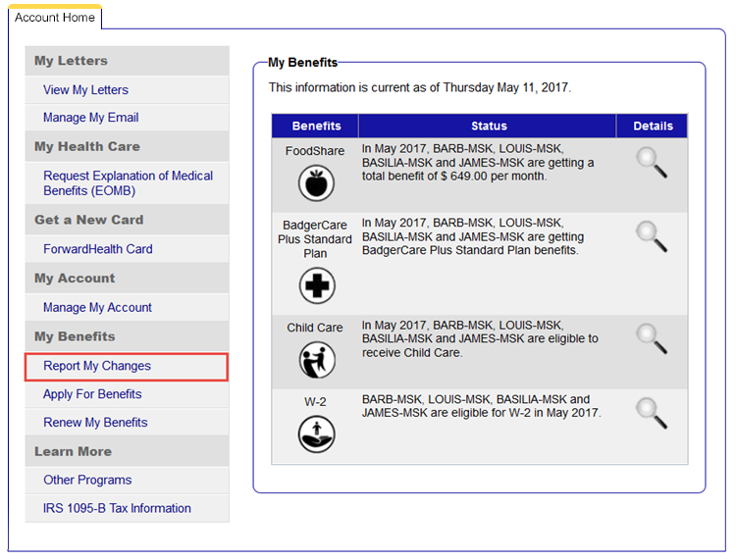
Task: Browse Other Programs link
Action: point(87,481)
